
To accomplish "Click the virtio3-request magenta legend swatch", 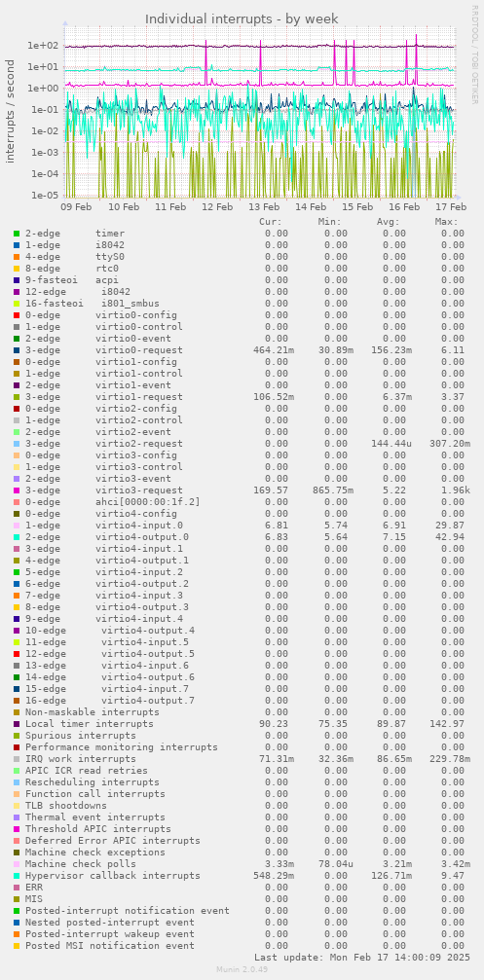I will pos(17,490).
